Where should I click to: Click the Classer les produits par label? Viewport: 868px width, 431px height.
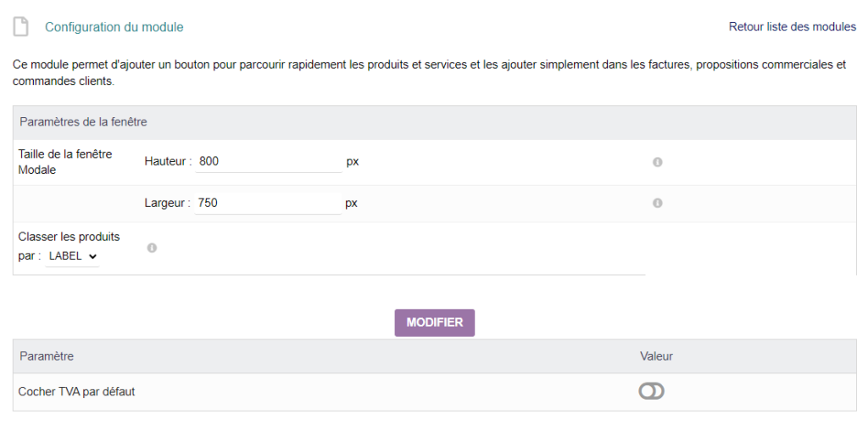pos(70,247)
